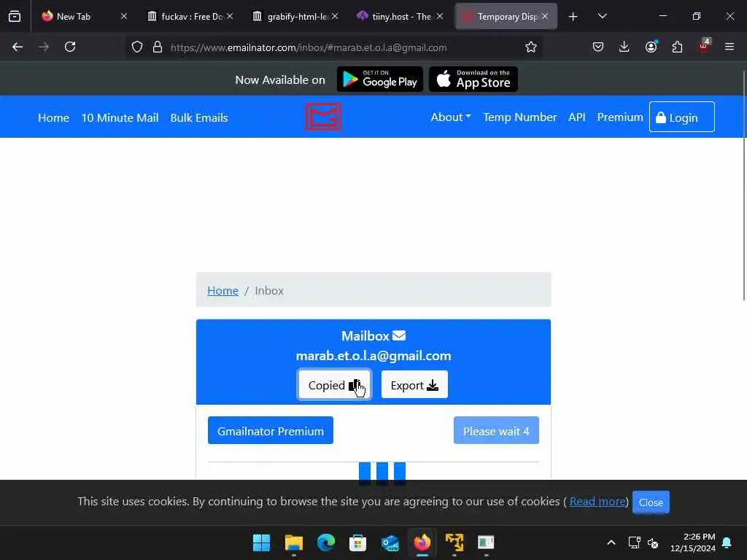Click the muted volume tray icon

point(653,542)
